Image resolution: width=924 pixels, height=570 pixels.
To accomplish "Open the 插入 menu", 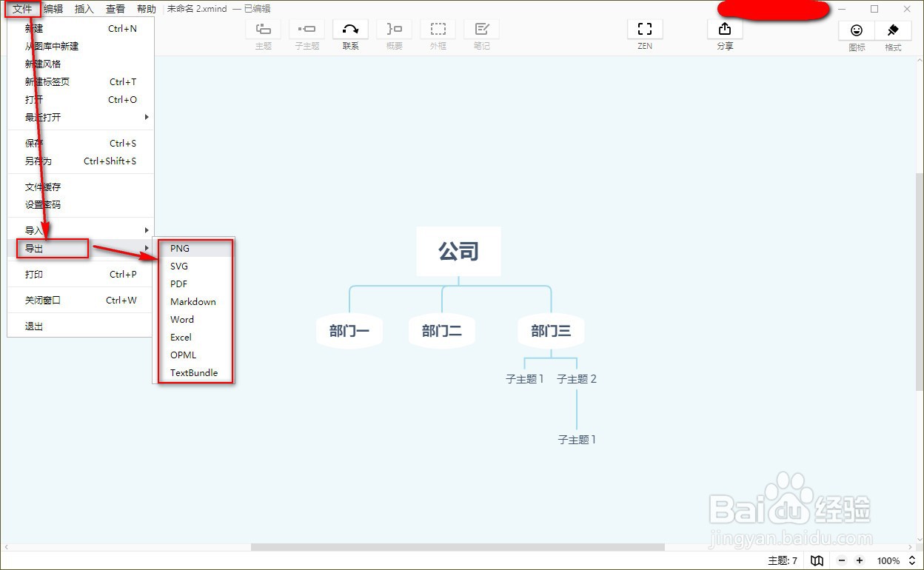I will click(x=84, y=9).
